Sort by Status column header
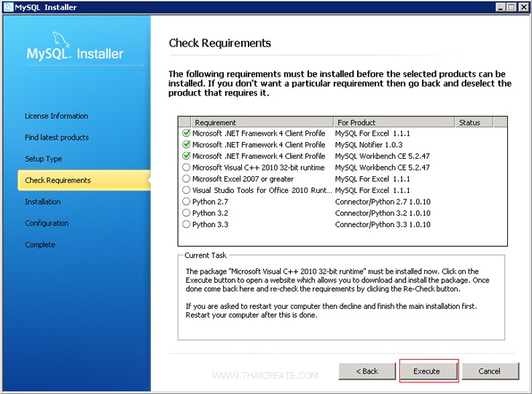Viewport: 532px width, 394px height. (474, 122)
